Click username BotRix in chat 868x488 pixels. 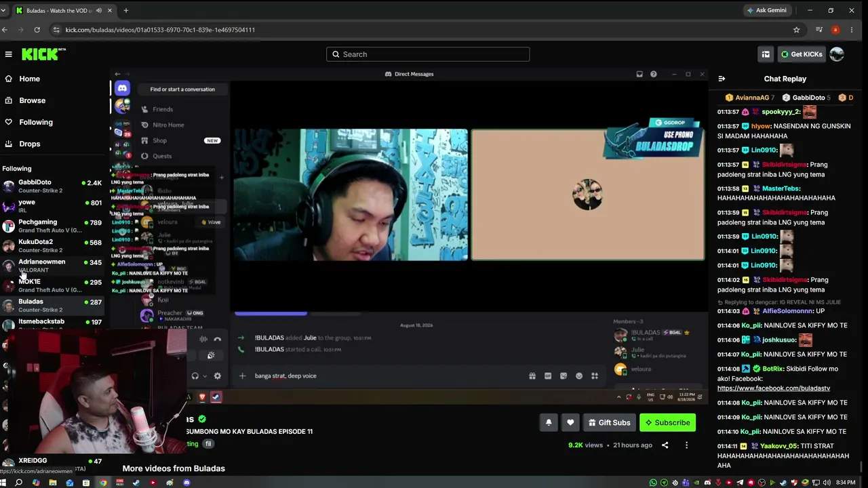tap(772, 369)
